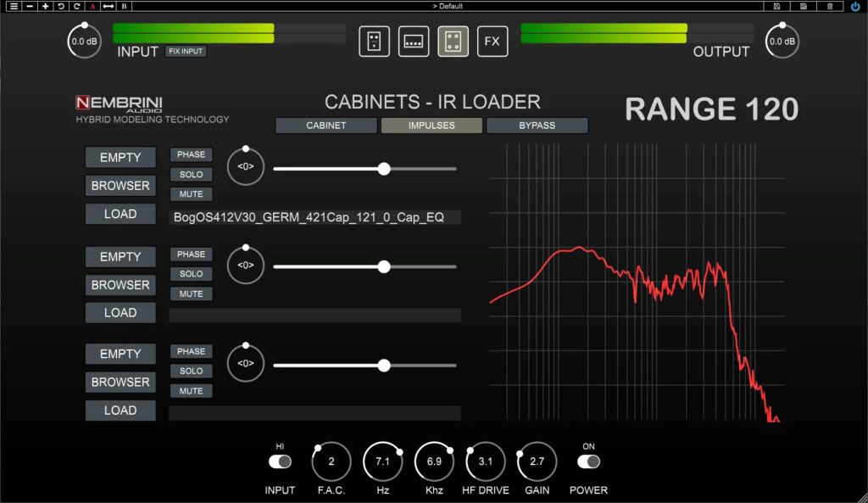Viewport: 868px width, 503px height.
Task: Toggle PHASE on the third impulse slot
Action: tap(191, 351)
